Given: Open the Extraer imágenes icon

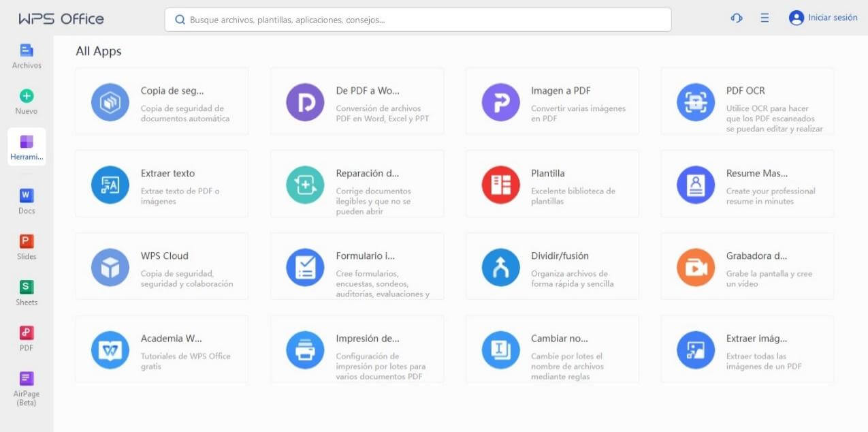Looking at the screenshot, I should pos(696,350).
